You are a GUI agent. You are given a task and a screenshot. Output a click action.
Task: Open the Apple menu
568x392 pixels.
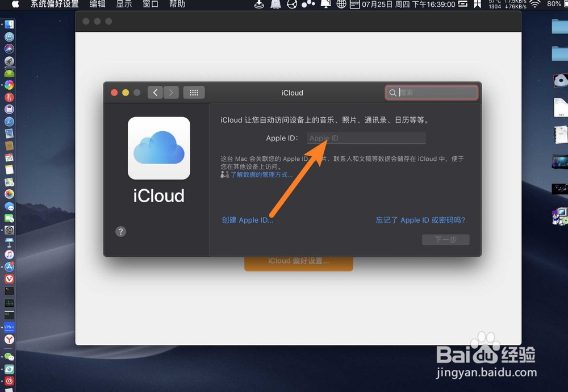coord(15,4)
